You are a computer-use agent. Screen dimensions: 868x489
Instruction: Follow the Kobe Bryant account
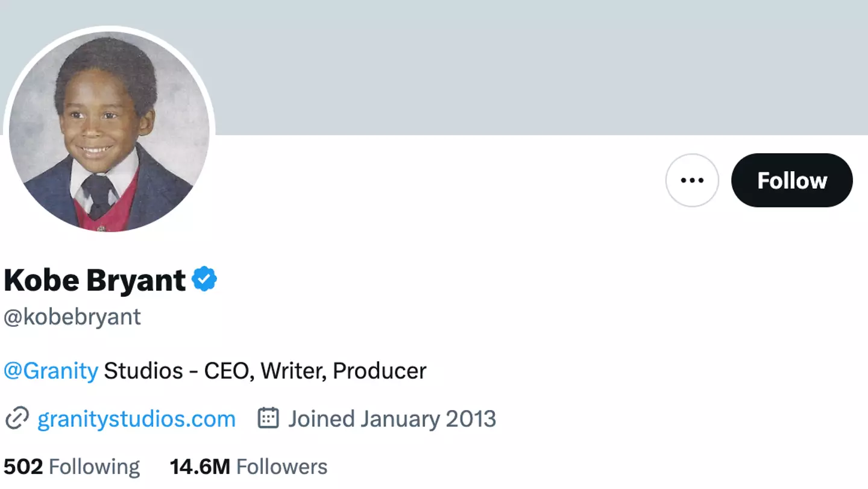click(x=791, y=180)
